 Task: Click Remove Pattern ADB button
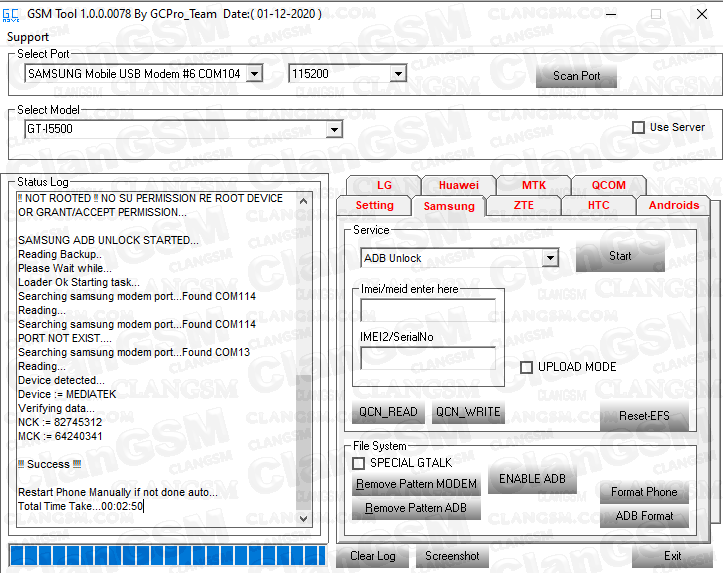click(416, 508)
